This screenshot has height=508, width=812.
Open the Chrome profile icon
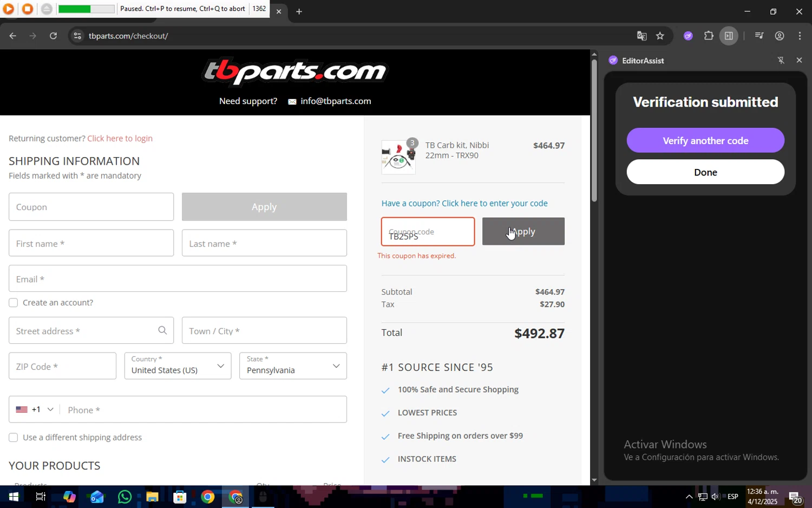coord(780,36)
